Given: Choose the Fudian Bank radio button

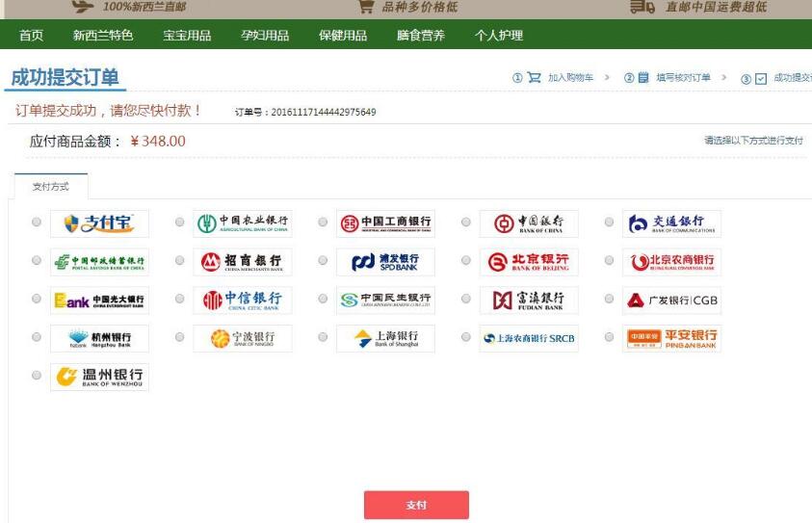Looking at the screenshot, I should (x=466, y=299).
